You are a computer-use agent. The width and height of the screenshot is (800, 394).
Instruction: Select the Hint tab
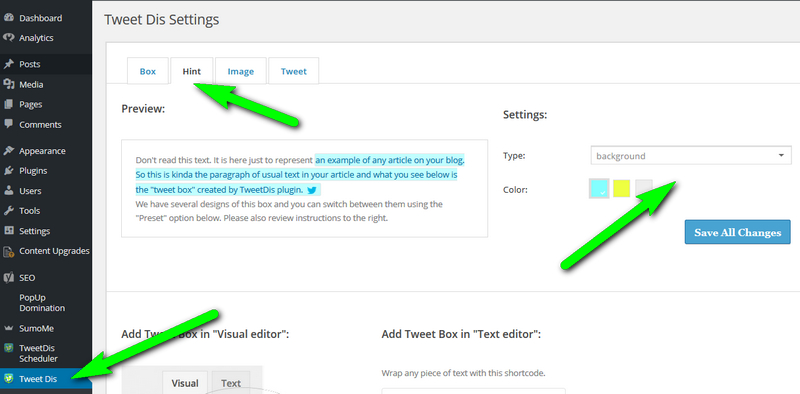point(192,71)
